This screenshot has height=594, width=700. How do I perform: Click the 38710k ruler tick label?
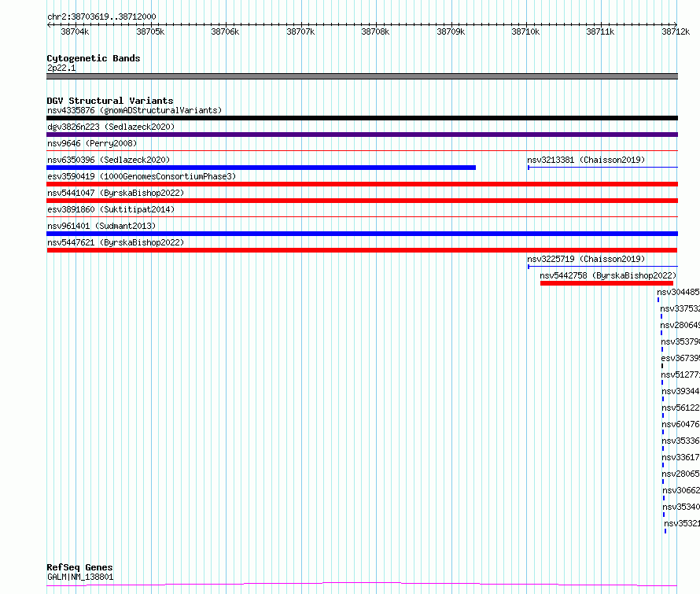pyautogui.click(x=525, y=31)
